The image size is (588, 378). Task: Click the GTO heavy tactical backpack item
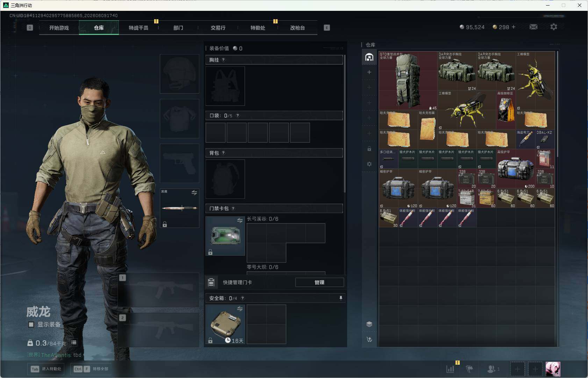[408, 81]
